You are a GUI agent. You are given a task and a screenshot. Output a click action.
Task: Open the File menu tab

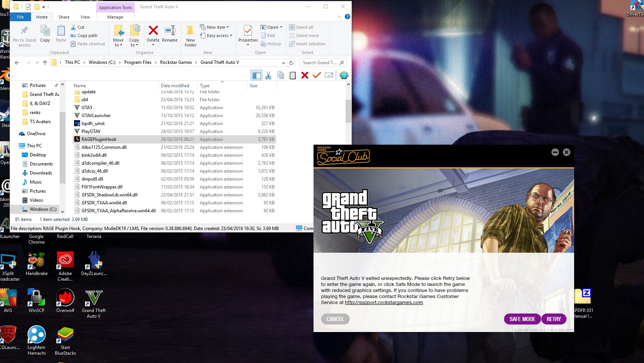click(x=20, y=17)
